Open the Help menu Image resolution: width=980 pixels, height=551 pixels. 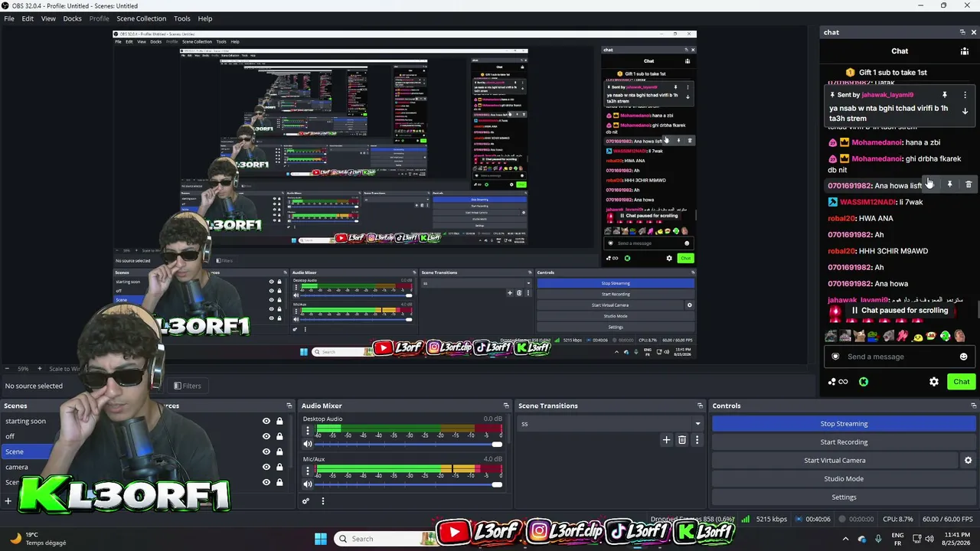205,18
